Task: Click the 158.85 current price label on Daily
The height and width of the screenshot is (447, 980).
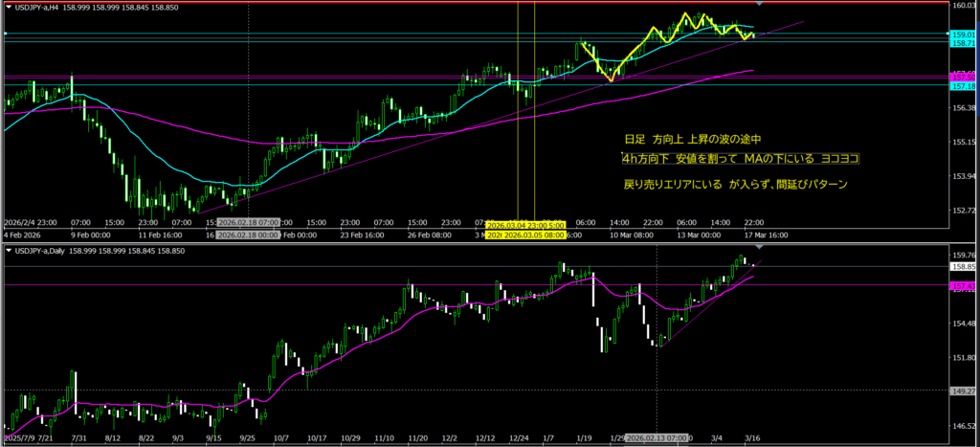Action: [963, 267]
